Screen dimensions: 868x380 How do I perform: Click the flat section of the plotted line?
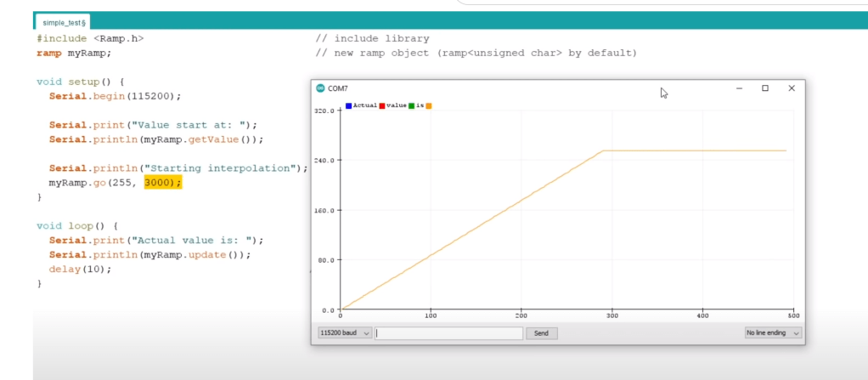pyautogui.click(x=696, y=150)
